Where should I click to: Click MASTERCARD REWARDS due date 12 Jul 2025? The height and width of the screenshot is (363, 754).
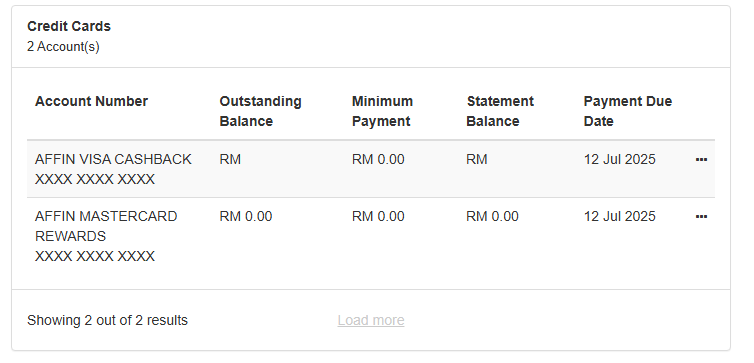(x=619, y=216)
